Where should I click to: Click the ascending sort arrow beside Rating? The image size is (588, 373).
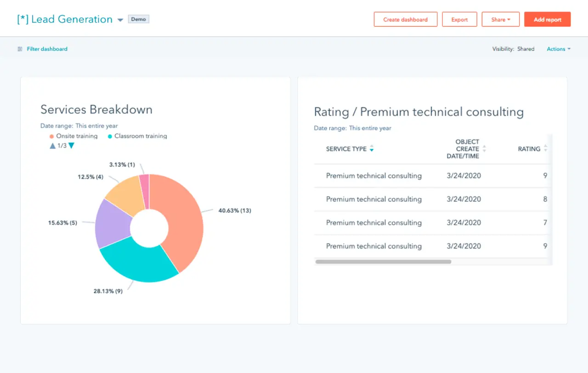(545, 147)
